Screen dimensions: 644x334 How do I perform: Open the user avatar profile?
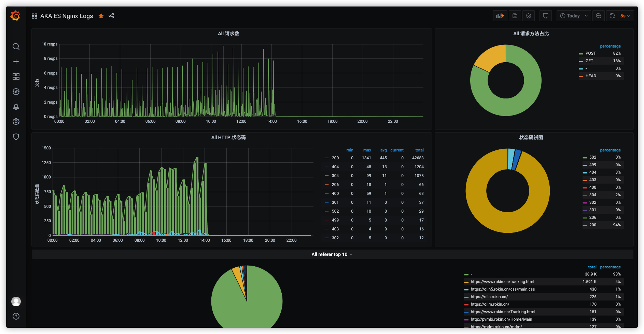[16, 302]
